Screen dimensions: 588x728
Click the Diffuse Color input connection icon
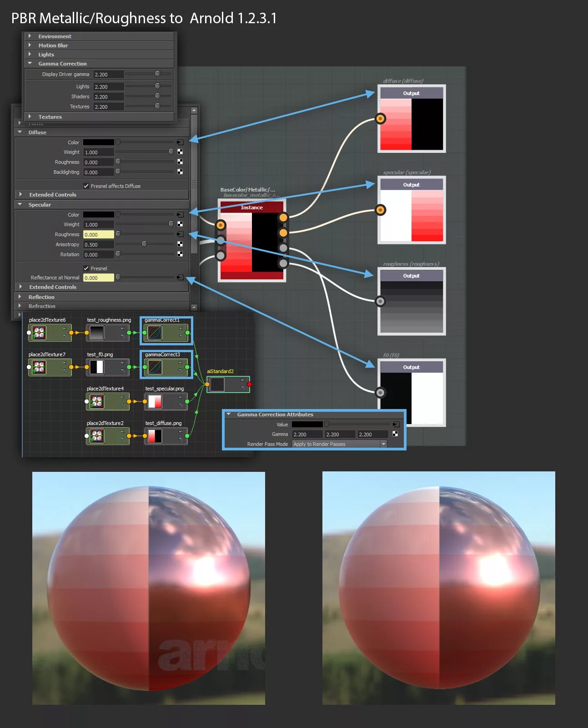pyautogui.click(x=180, y=142)
